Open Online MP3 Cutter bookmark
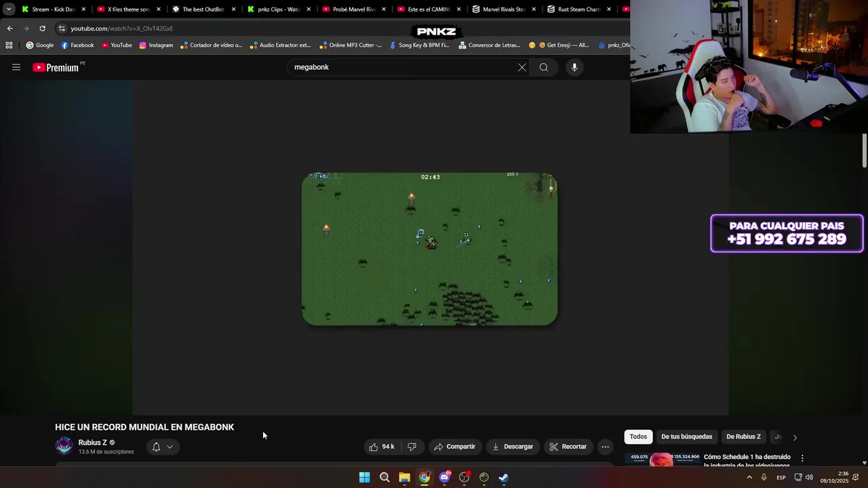This screenshot has height=488, width=868. [x=351, y=45]
